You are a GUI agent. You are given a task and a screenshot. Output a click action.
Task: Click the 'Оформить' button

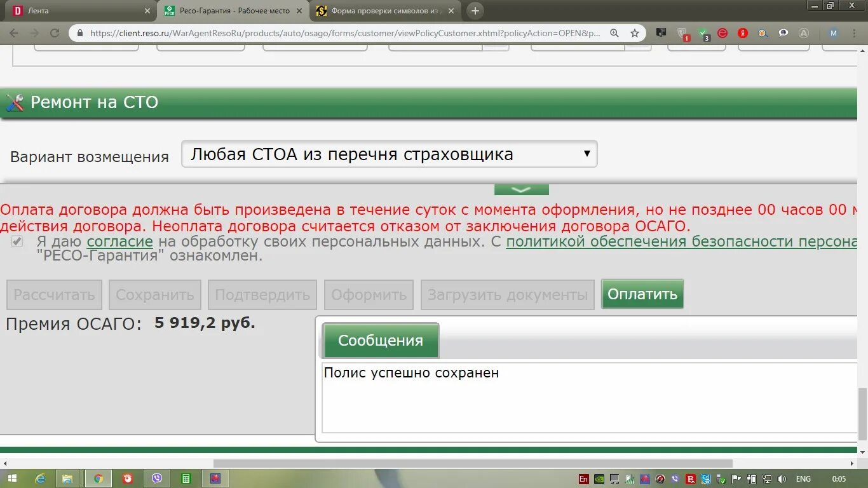tap(369, 295)
